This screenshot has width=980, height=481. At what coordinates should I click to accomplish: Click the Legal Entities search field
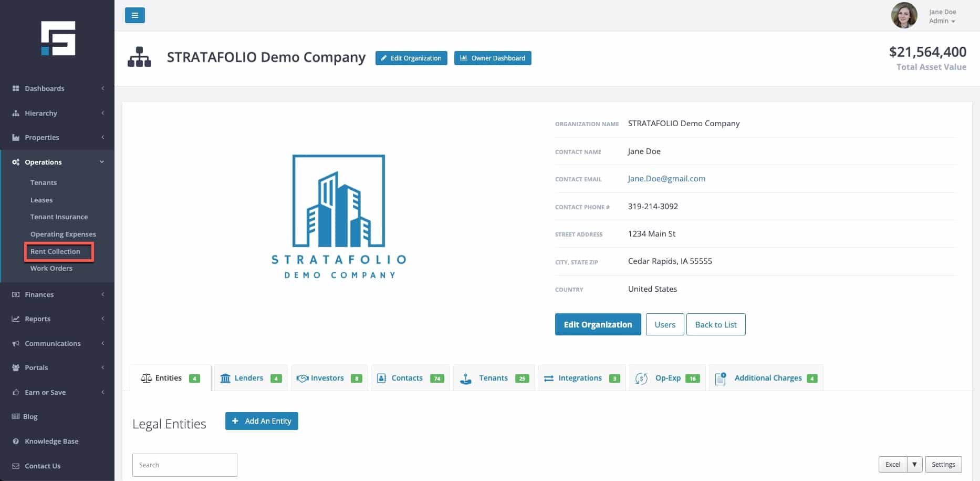(x=184, y=465)
